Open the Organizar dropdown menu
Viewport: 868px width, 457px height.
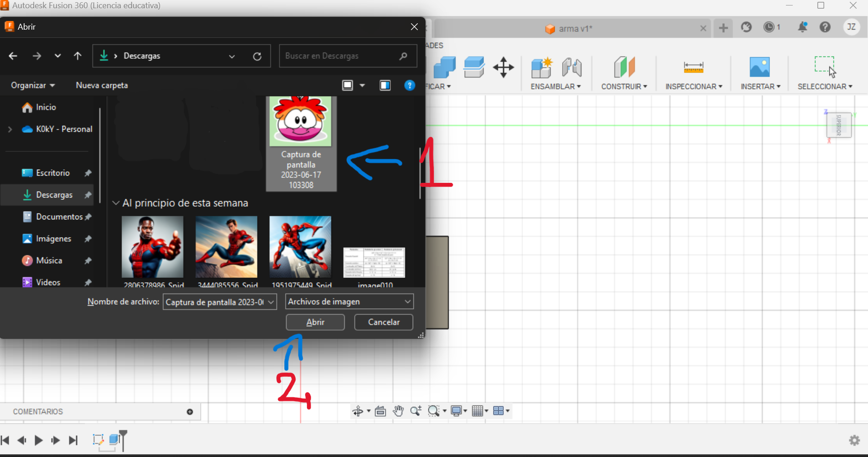click(33, 85)
